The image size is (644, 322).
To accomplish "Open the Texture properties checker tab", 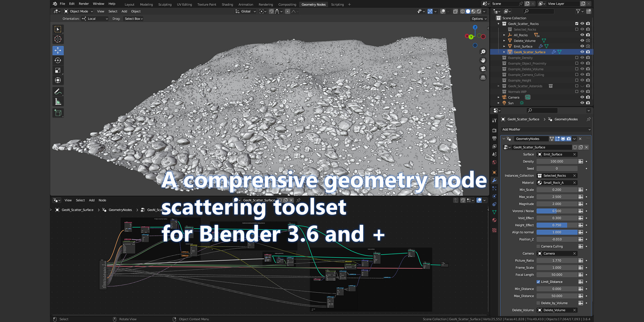I will click(x=494, y=230).
